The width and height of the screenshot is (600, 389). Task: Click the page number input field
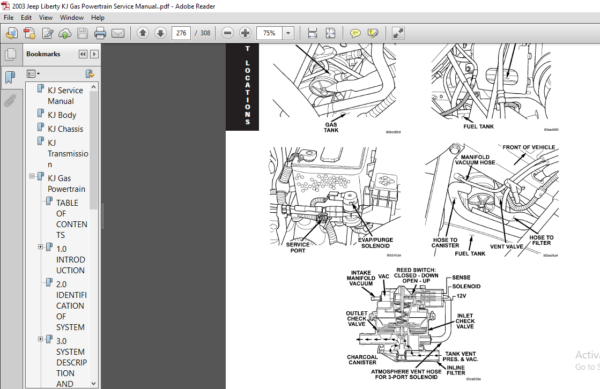(x=181, y=33)
